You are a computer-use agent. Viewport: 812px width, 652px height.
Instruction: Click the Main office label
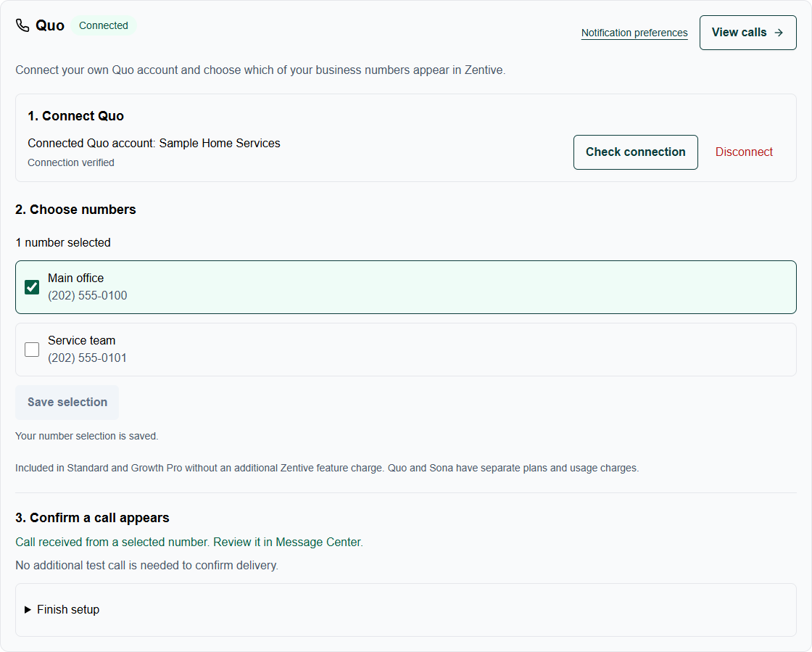point(75,278)
